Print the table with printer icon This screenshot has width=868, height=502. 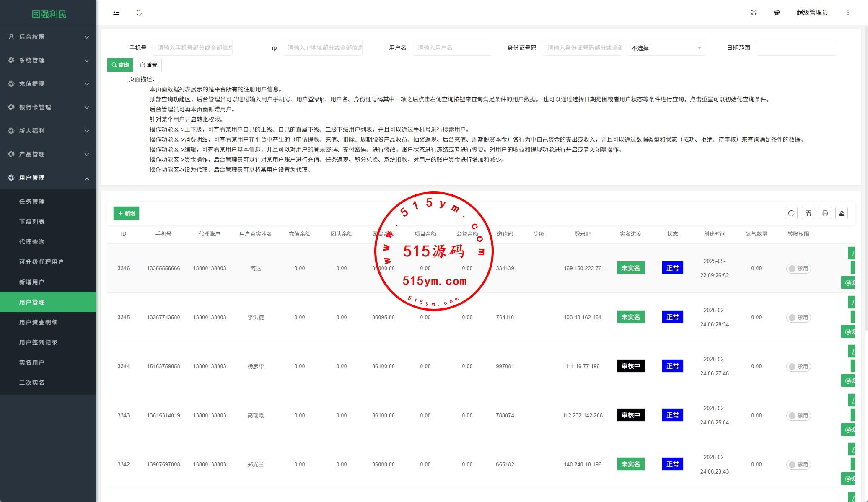(x=825, y=213)
